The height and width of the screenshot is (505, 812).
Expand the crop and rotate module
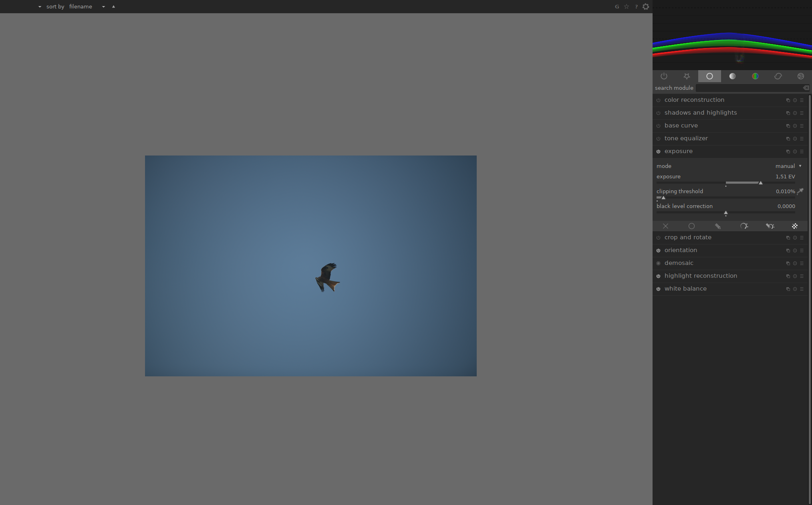click(688, 237)
